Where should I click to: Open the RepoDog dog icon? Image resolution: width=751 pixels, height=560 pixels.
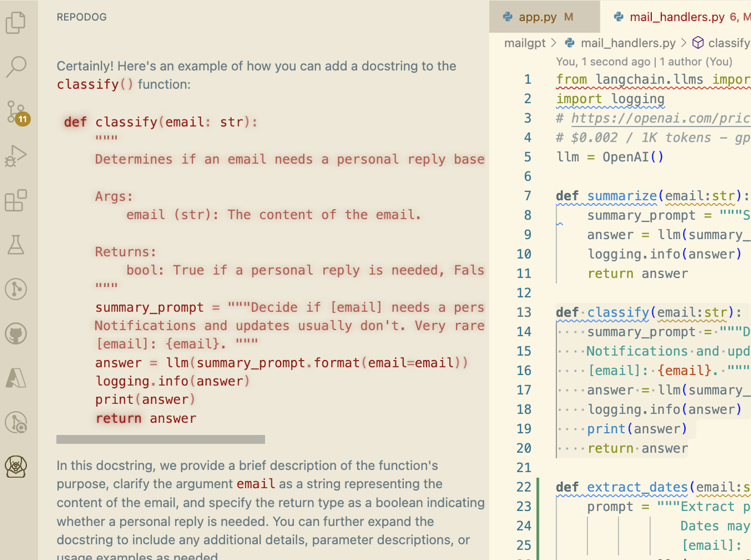tap(16, 467)
